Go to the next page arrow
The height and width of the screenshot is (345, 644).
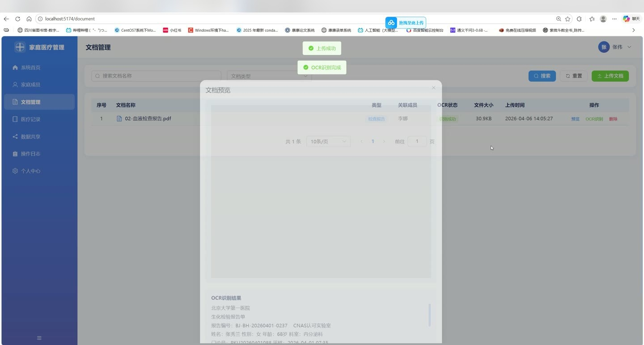[x=384, y=141]
